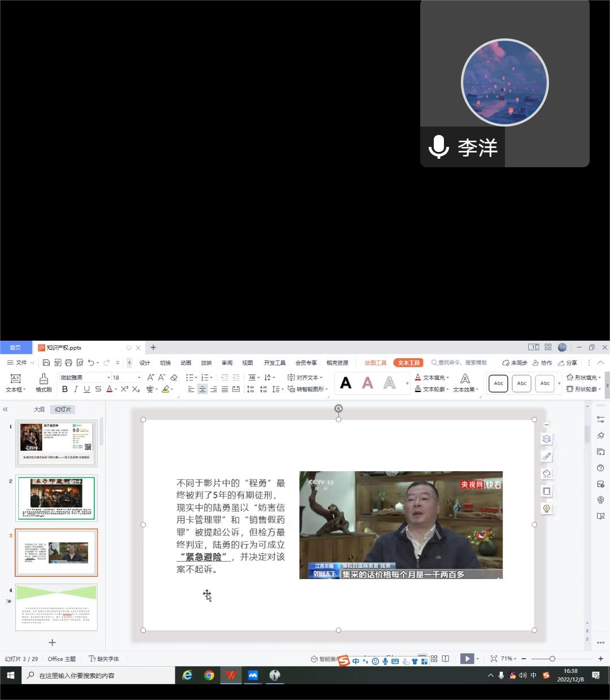Click the Text Box (文本框) tool
The height and width of the screenshot is (700, 610).
(15, 382)
